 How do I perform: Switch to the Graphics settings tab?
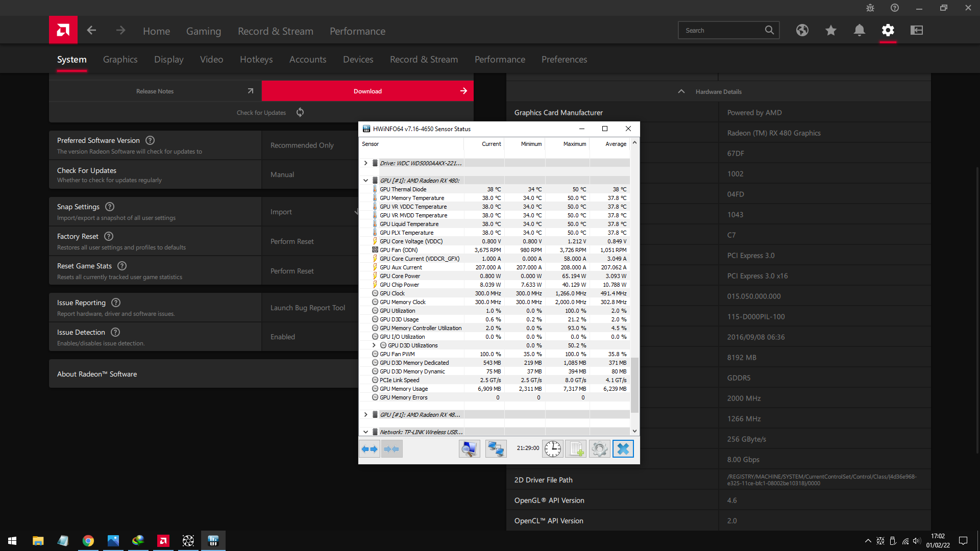[x=120, y=59]
